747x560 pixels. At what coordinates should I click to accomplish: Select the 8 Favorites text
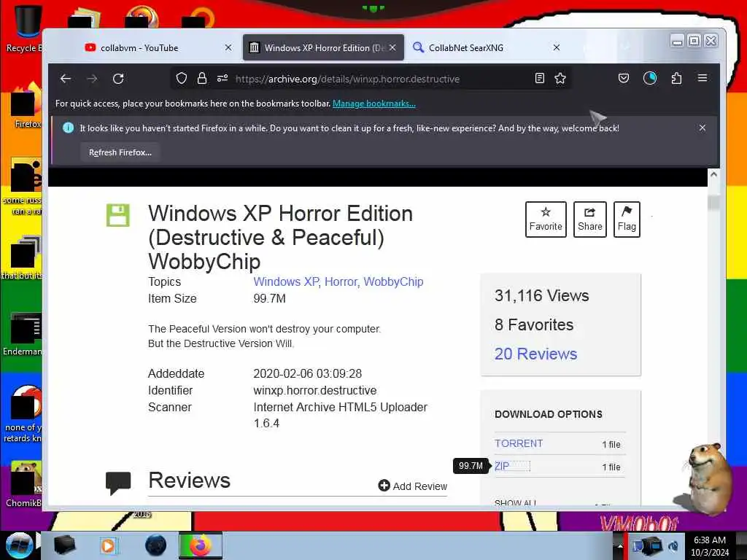(x=533, y=324)
